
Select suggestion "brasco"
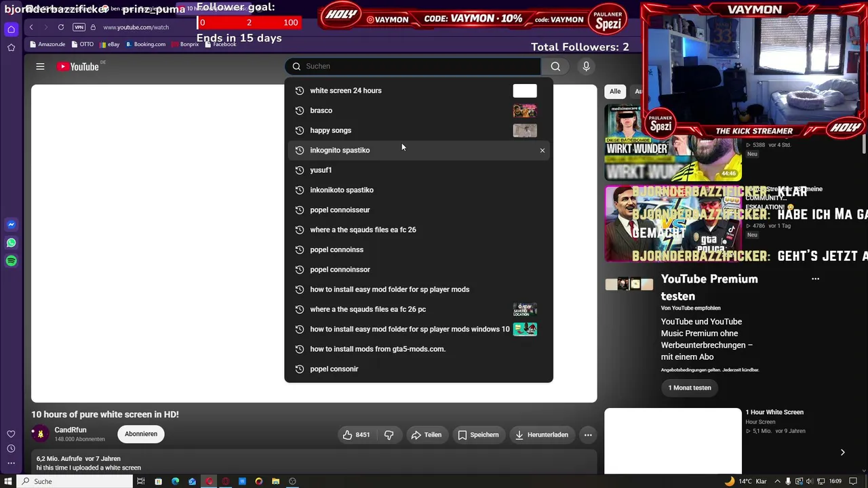pos(418,110)
